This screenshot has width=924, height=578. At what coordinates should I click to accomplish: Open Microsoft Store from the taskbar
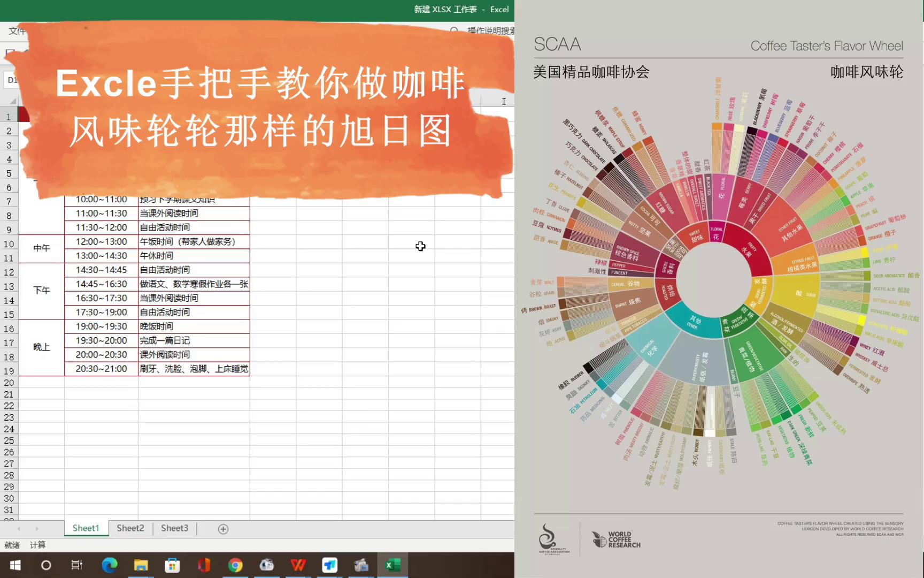[172, 565]
